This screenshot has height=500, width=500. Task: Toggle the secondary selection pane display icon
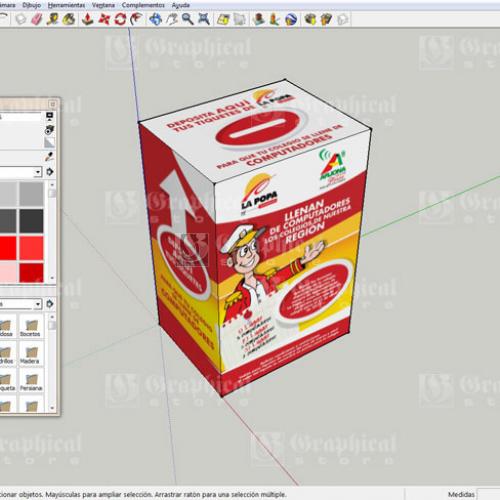(x=49, y=116)
